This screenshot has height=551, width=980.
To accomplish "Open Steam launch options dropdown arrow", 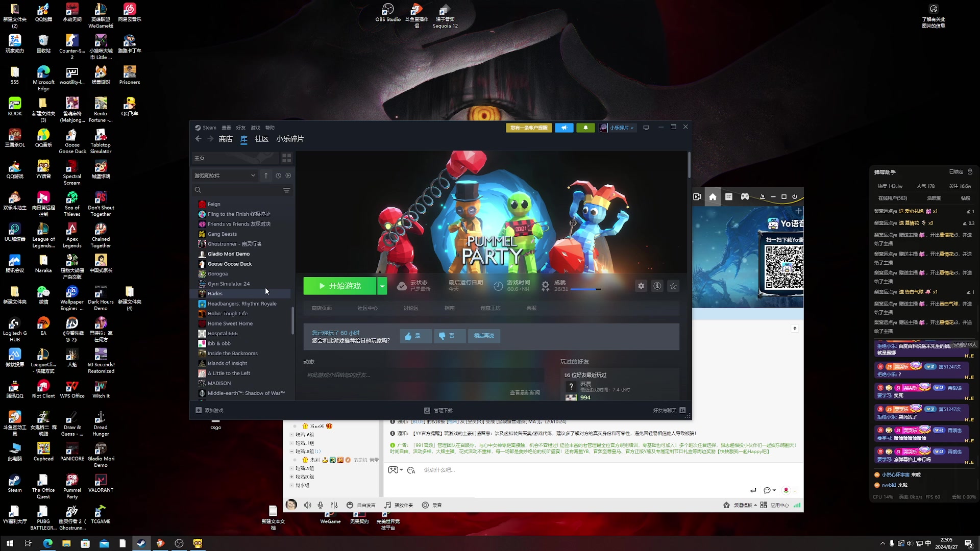I will coord(382,286).
